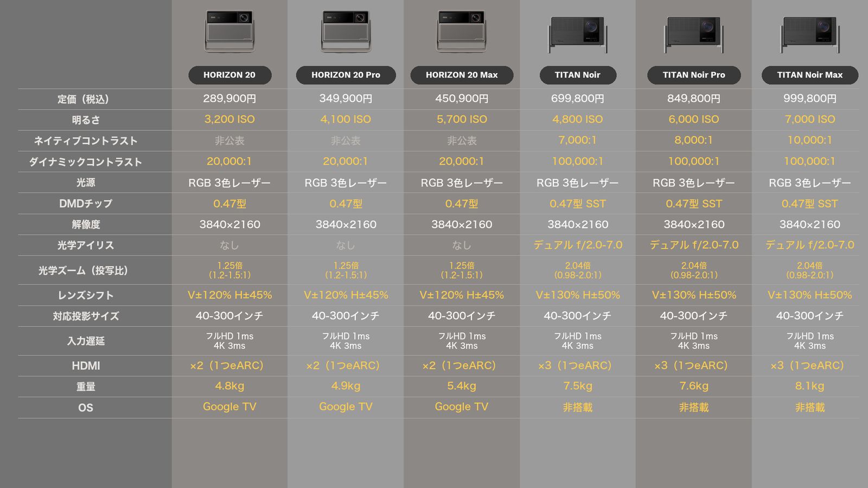
Task: Click デュアル f/2.0-7.0 in the TITAN Noir Pro column
Action: 694,245
